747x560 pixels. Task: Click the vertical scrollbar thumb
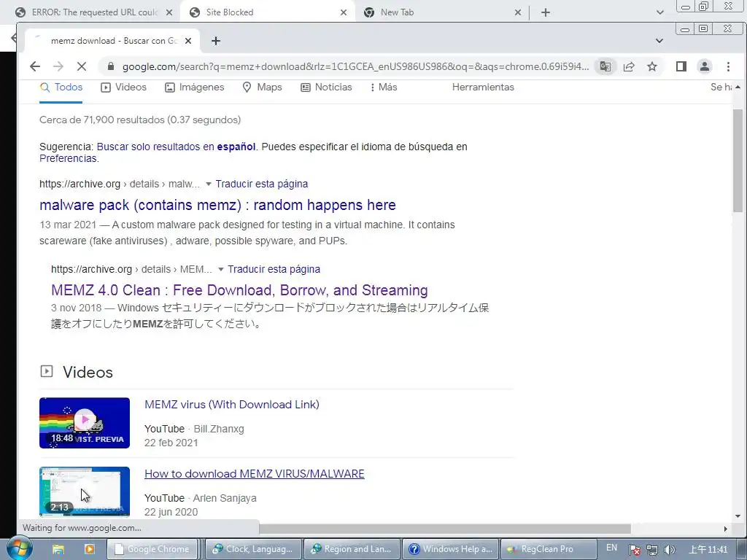[x=738, y=160]
